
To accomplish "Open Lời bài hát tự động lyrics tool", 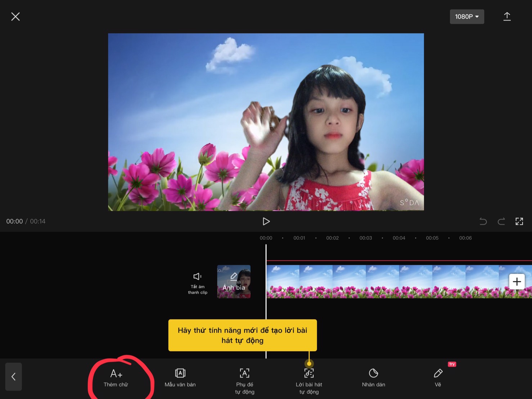I will coord(309,381).
